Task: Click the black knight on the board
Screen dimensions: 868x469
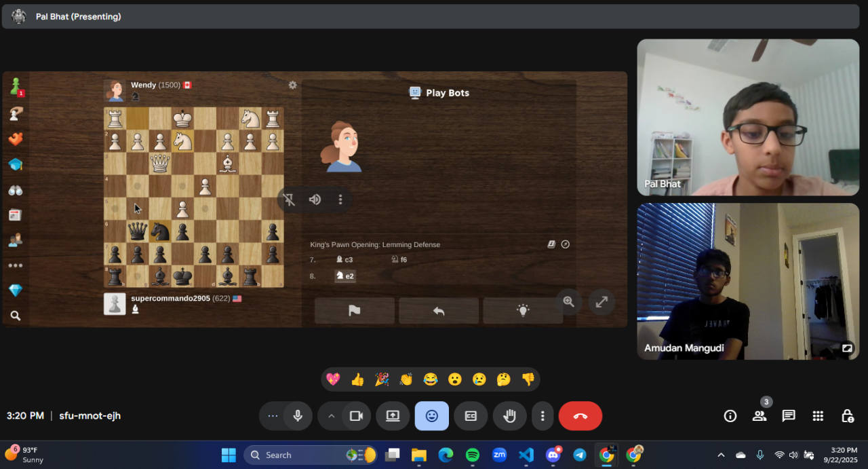Action: (x=160, y=231)
